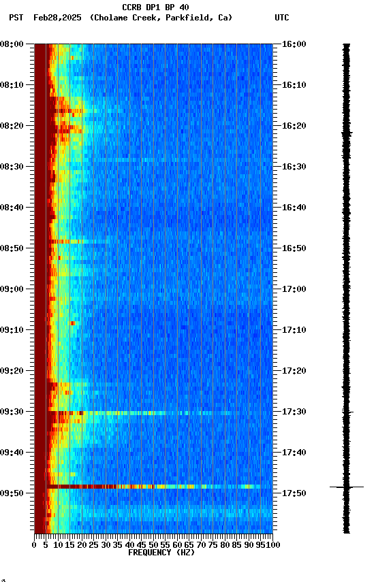Click the 17:20 UTC time label
The image size is (376, 588).
(x=294, y=372)
